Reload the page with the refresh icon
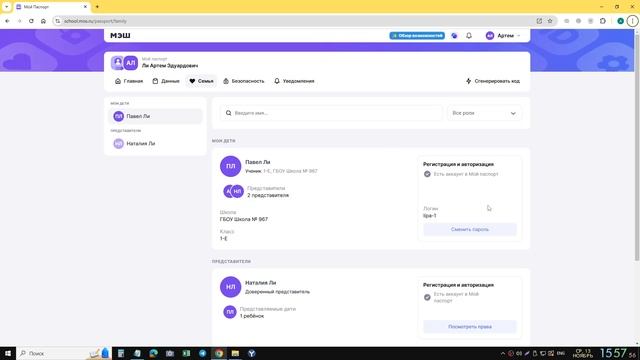 pos(31,21)
